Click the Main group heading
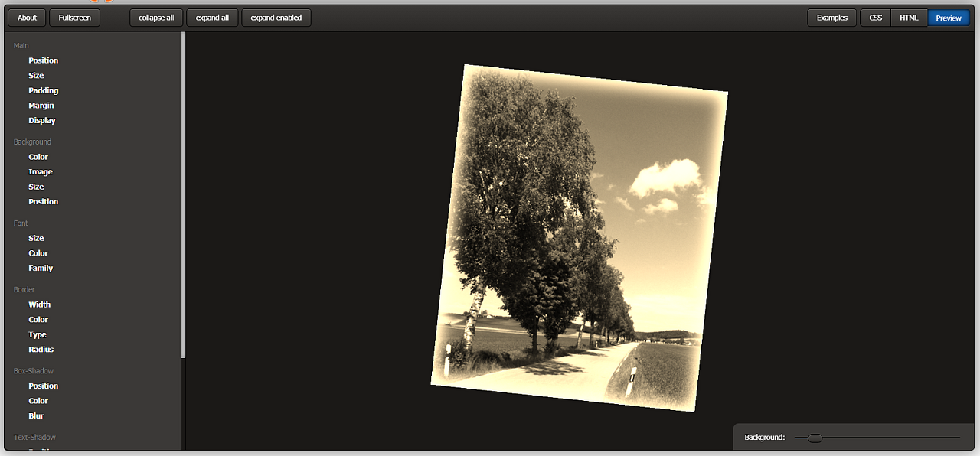This screenshot has height=456, width=980. pos(21,46)
